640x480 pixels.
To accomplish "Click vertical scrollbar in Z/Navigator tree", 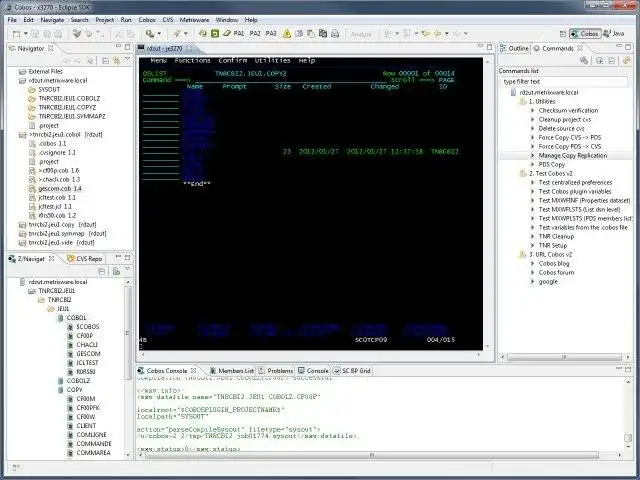I will [128, 331].
